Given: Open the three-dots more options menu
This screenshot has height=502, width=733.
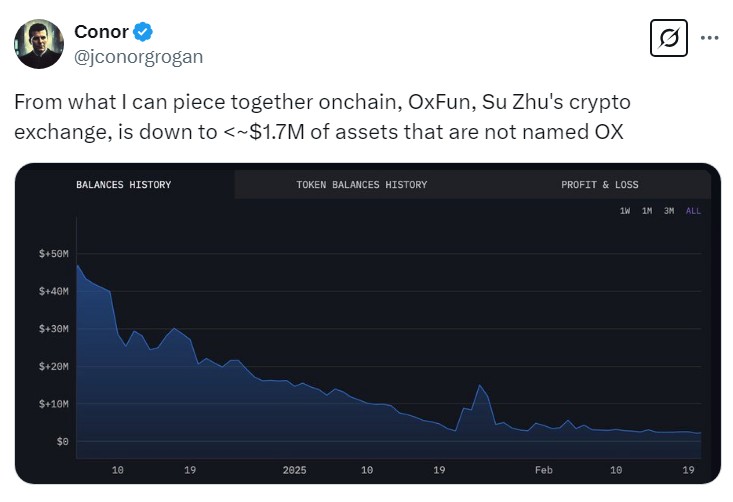Looking at the screenshot, I should pyautogui.click(x=709, y=38).
